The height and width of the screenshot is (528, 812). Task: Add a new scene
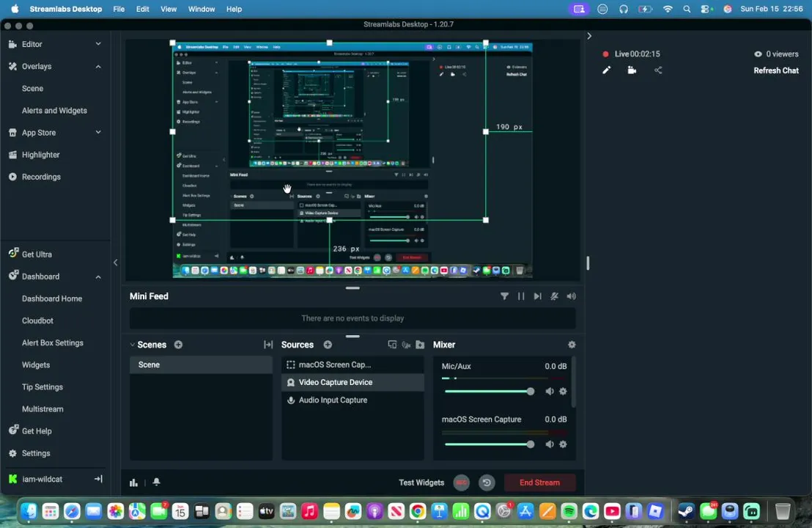pyautogui.click(x=178, y=345)
